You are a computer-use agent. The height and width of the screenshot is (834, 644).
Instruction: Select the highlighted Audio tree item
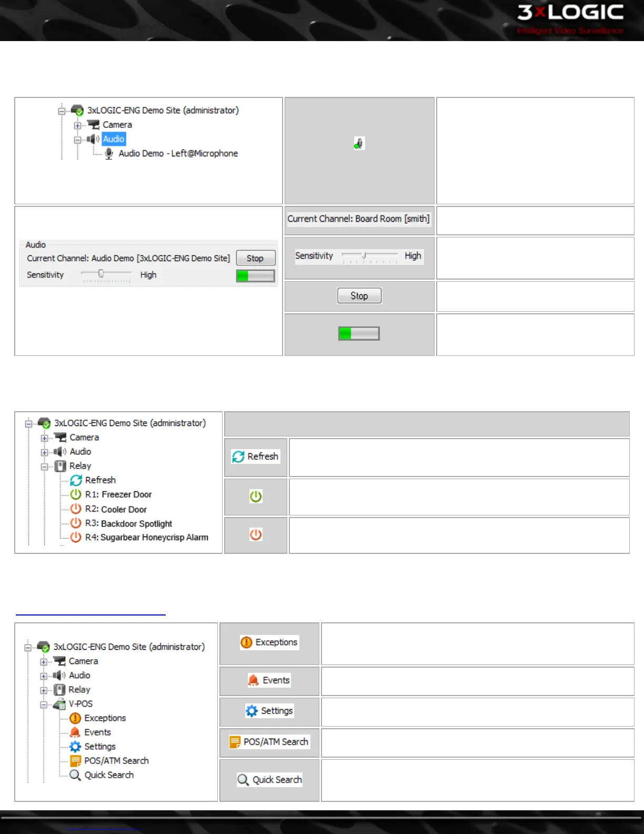pos(114,139)
